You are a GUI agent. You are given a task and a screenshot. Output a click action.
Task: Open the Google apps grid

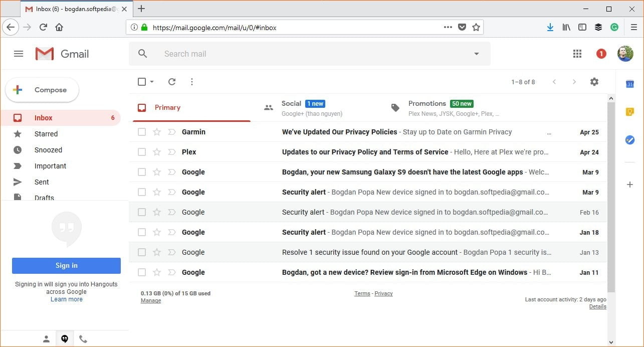pos(577,53)
